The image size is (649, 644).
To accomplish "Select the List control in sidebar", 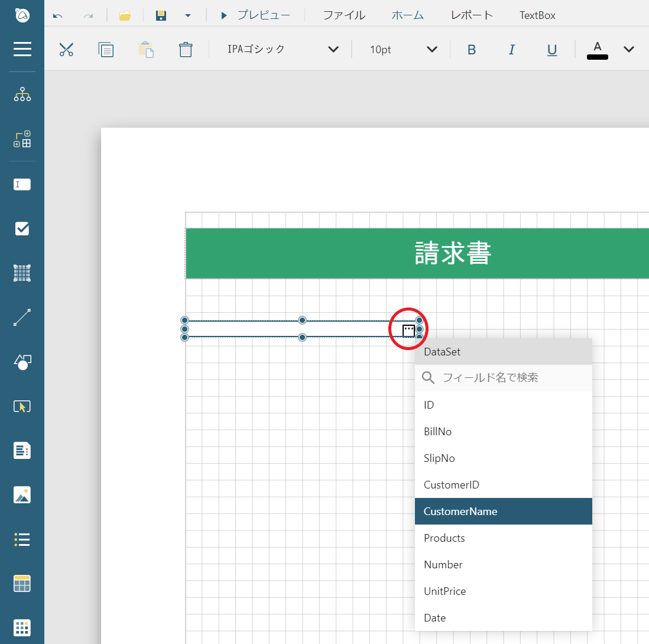I will pyautogui.click(x=22, y=540).
